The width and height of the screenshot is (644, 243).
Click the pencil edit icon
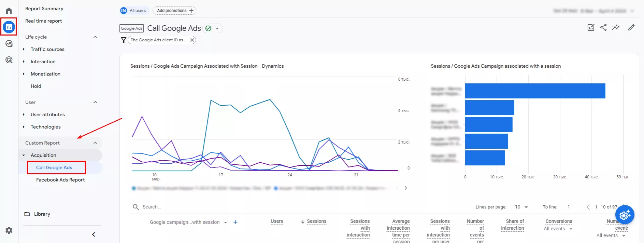[631, 27]
